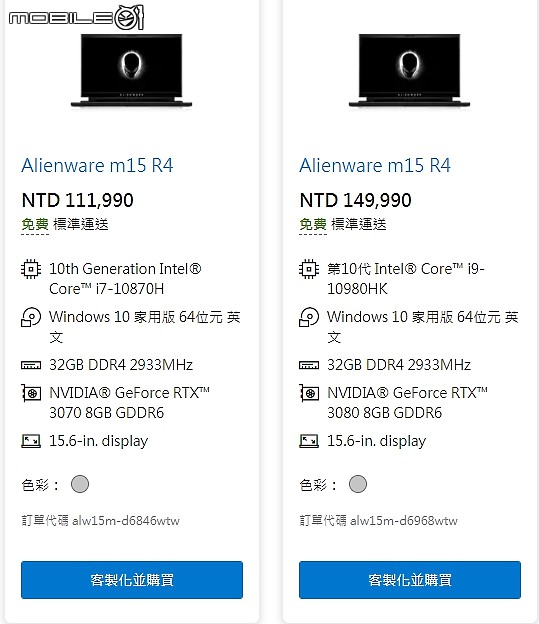Screen dimensions: 539x624
Task: Open right Alienware m15 R4 title link
Action: point(375,165)
